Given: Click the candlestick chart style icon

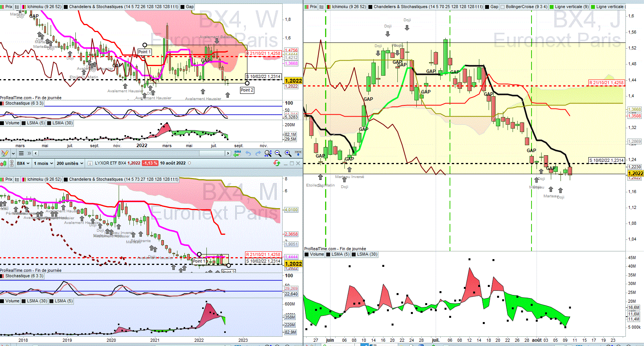Looking at the screenshot, I should [x=3, y=163].
